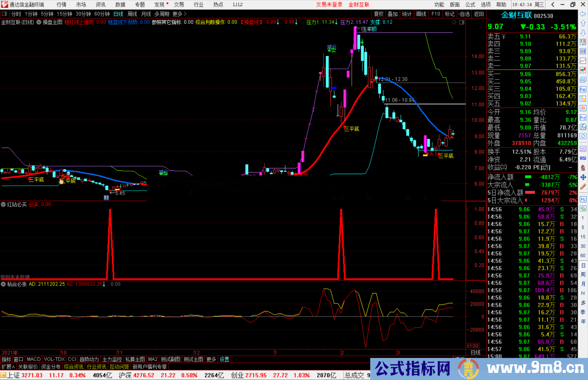588x380 pixels.
Task: Select the 卖五 9.11 price level
Action: click(x=525, y=36)
